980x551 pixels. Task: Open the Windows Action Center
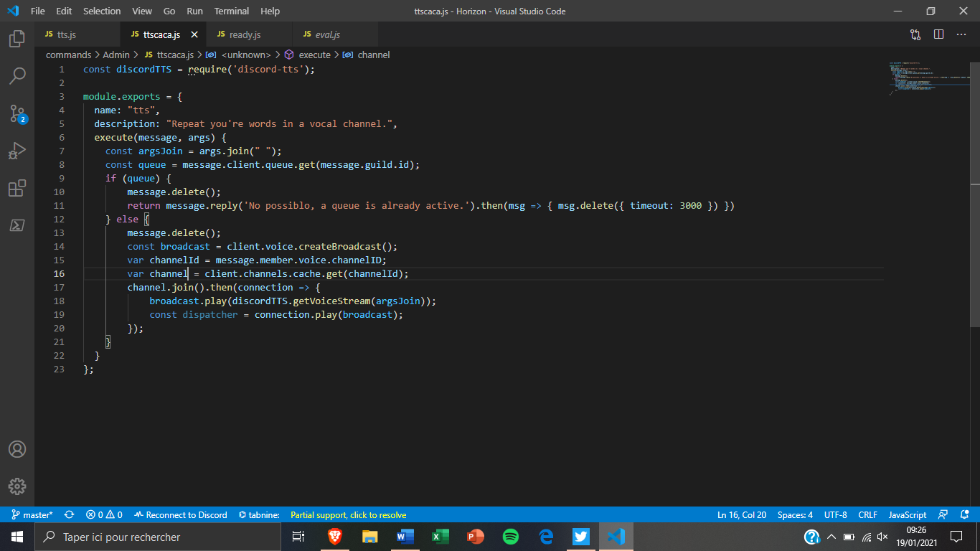pos(956,537)
